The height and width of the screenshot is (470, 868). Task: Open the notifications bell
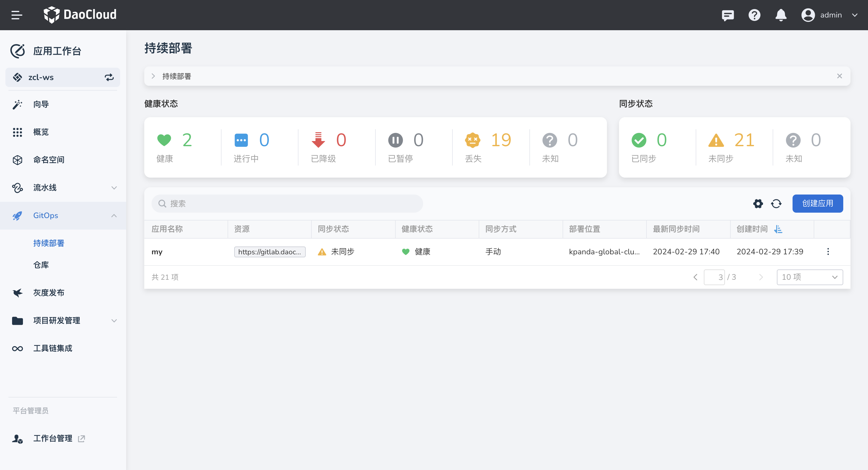[x=781, y=15]
